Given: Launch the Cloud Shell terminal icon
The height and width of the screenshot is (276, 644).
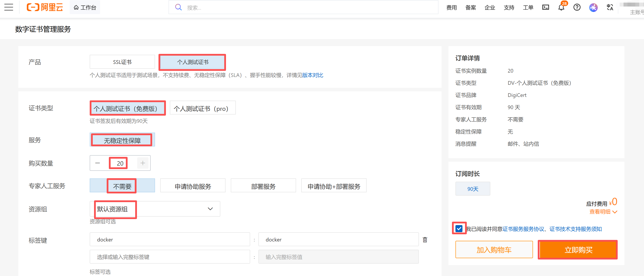Looking at the screenshot, I should click(546, 7).
